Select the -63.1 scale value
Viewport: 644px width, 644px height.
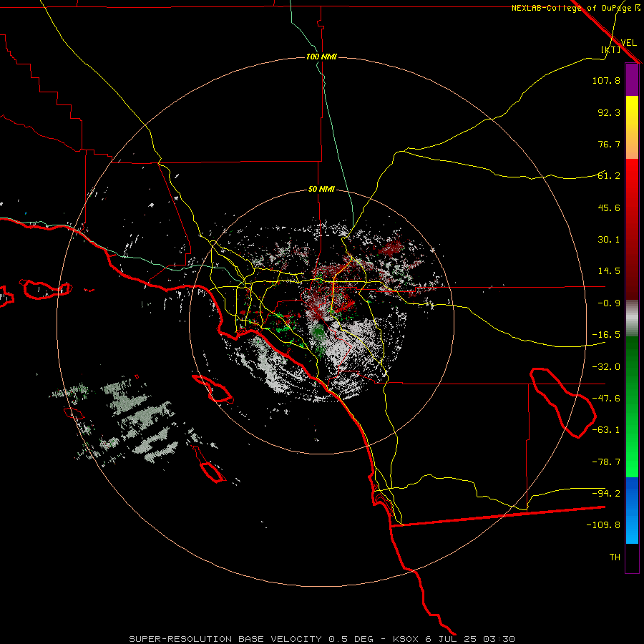tap(606, 430)
